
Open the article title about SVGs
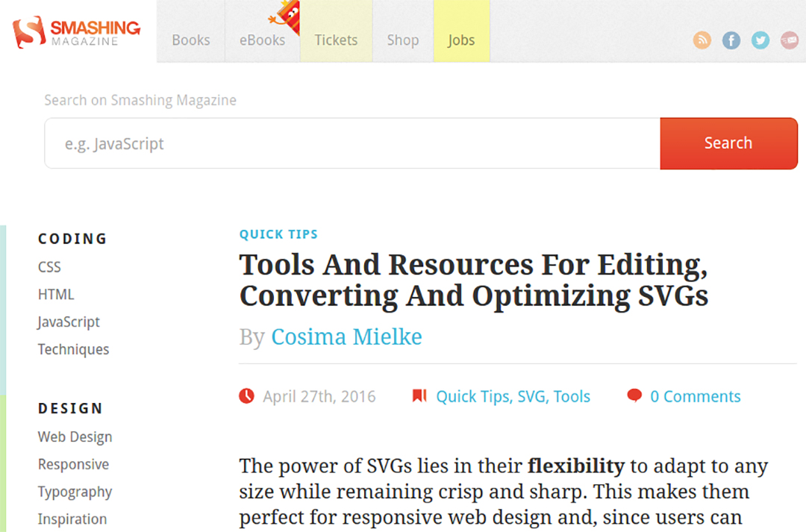click(x=474, y=281)
